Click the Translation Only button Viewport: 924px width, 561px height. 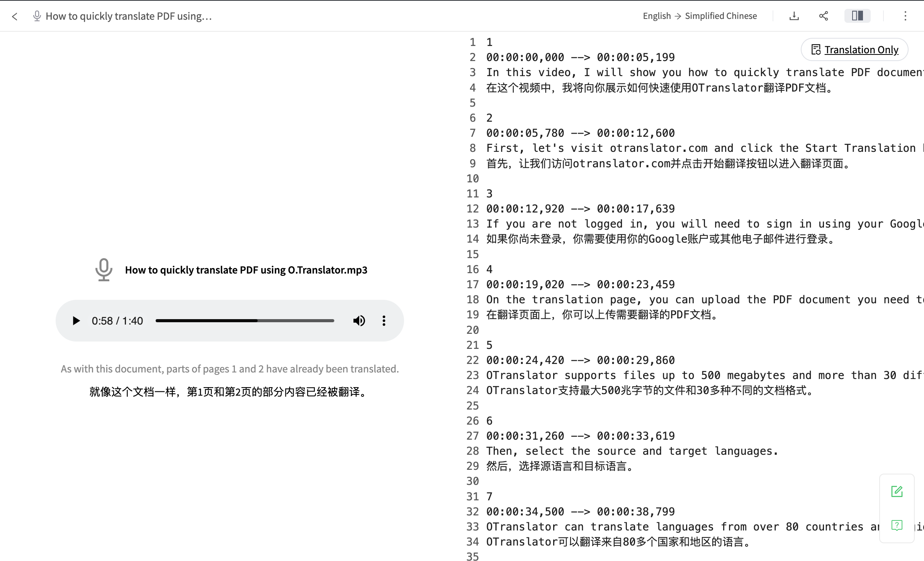[855, 49]
